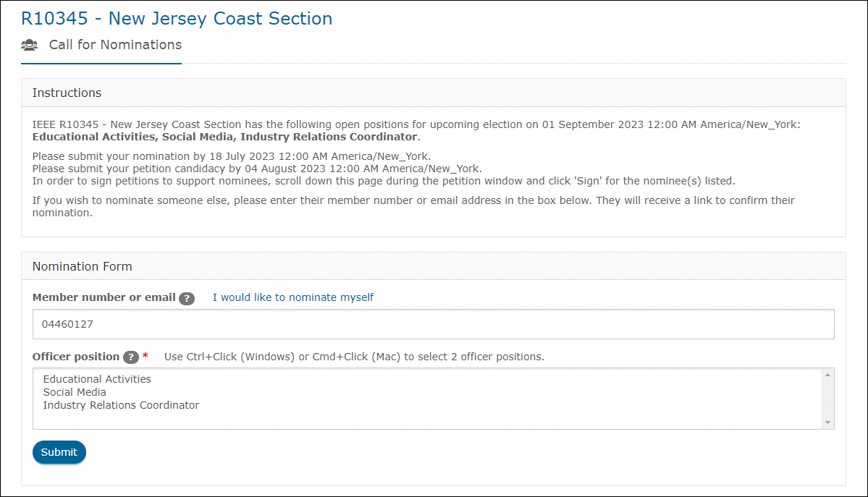Click the Instructions panel header
868x497 pixels.
click(434, 93)
